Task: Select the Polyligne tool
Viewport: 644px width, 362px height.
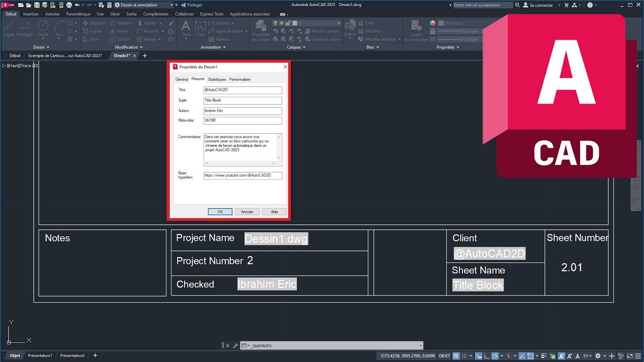Action: 25,28
